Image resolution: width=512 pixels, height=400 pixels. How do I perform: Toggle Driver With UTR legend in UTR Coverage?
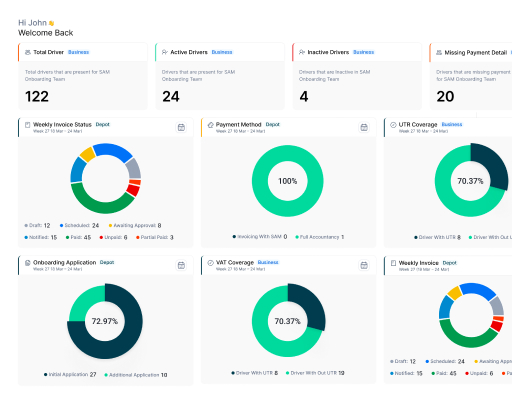point(437,237)
